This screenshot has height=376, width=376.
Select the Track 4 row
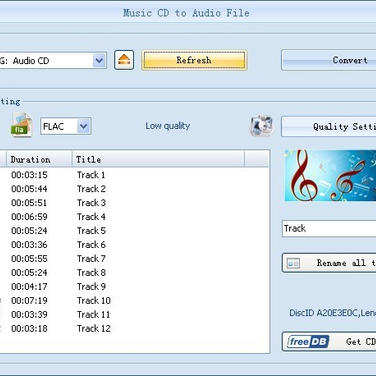click(134, 217)
